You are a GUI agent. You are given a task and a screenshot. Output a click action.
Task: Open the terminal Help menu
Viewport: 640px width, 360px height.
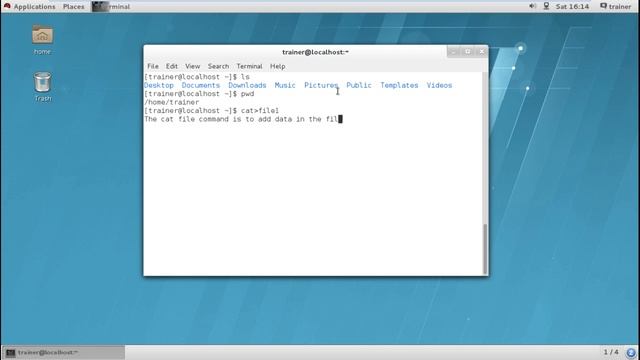click(x=278, y=66)
